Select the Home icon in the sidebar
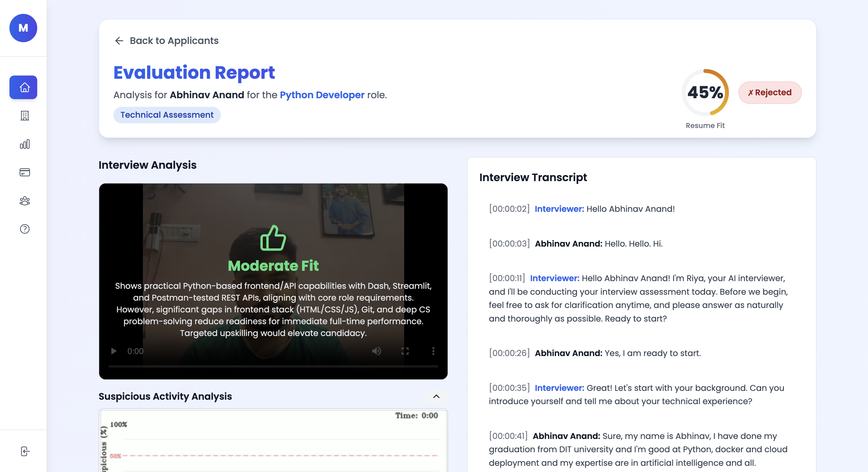The image size is (868, 472). 23,87
